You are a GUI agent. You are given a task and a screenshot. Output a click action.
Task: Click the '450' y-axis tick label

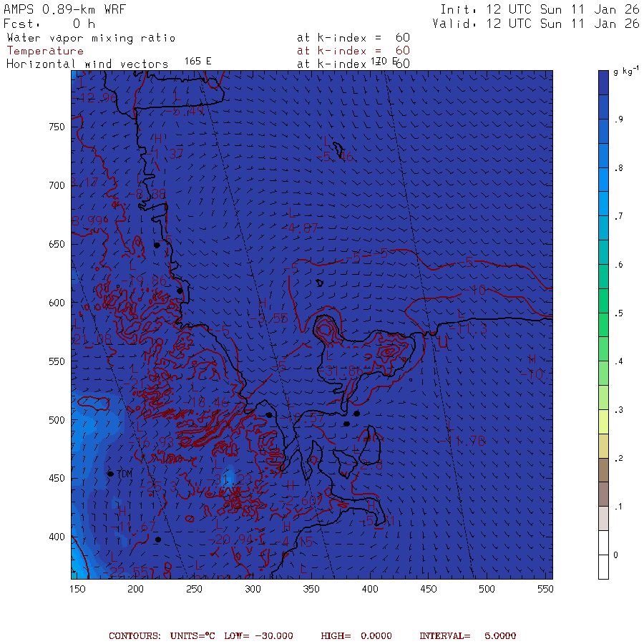pyautogui.click(x=57, y=479)
